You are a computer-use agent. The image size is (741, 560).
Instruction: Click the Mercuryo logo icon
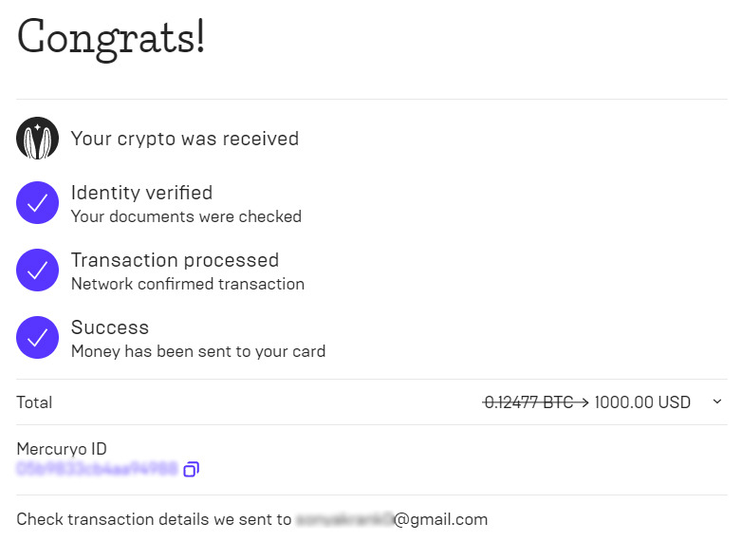[x=38, y=139]
